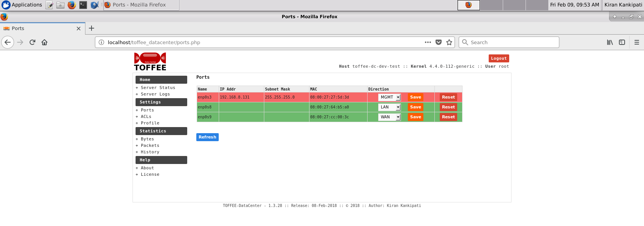
Task: Save the page to Pocket
Action: point(439,42)
